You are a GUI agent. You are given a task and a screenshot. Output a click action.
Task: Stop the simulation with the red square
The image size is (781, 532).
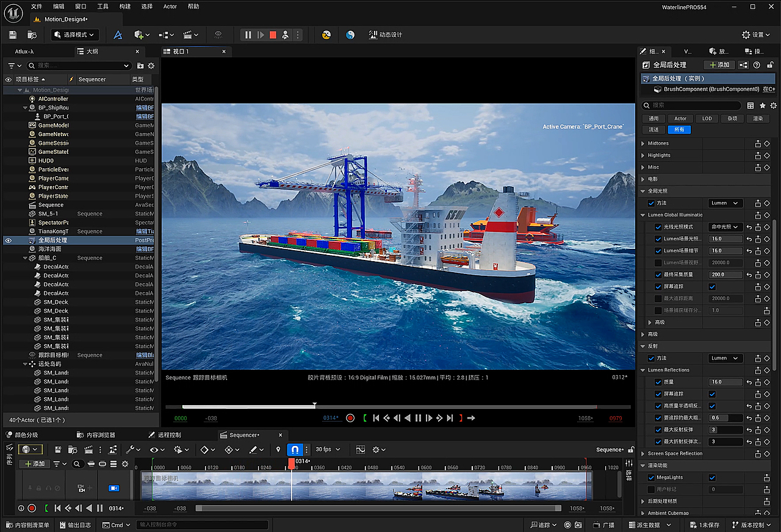tap(273, 35)
